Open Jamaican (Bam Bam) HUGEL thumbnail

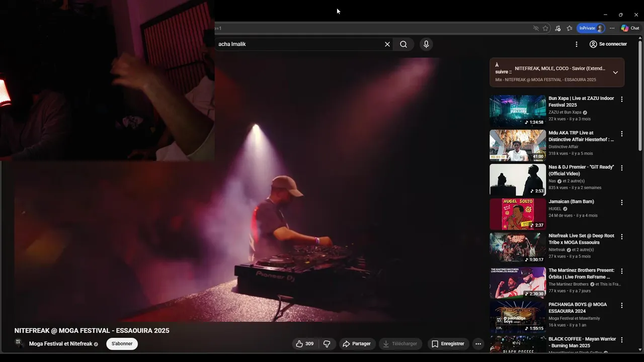pyautogui.click(x=518, y=214)
